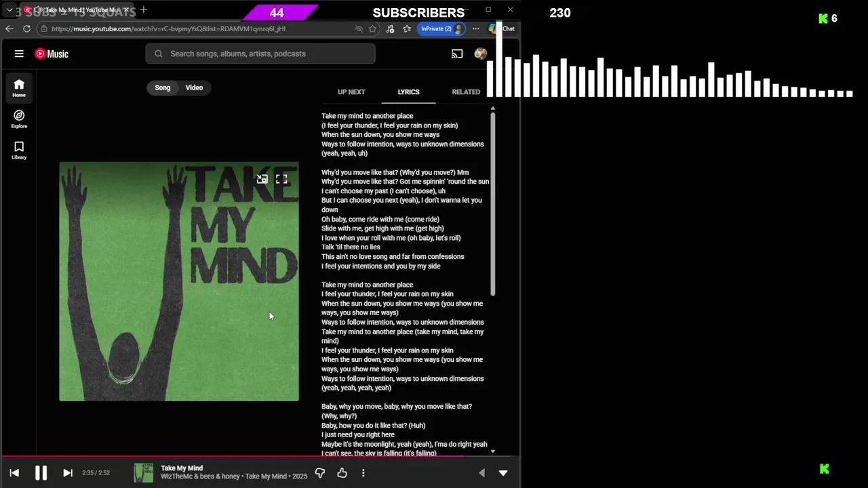
Task: Click the first lyric line 'Take my mind to another place'
Action: pos(367,116)
